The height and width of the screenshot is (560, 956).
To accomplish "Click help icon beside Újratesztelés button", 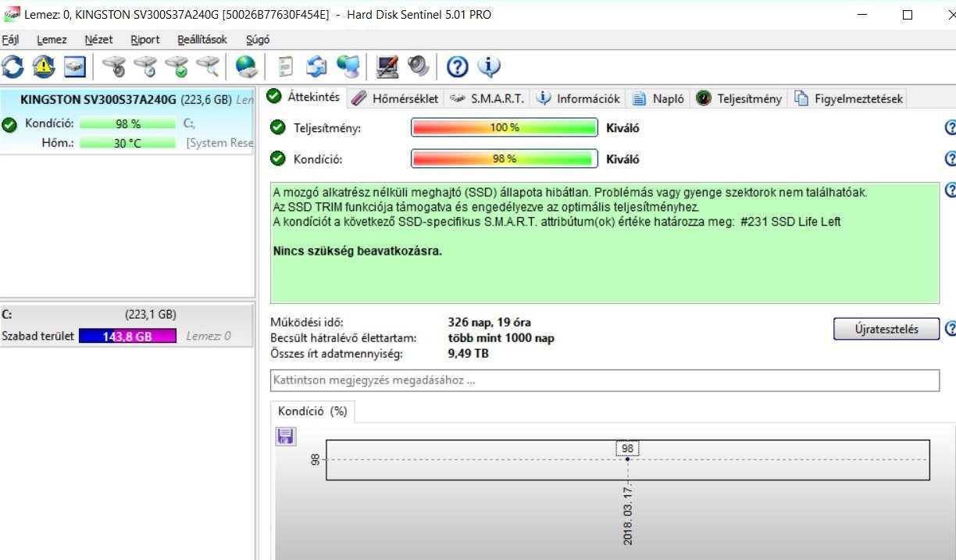I will point(951,329).
